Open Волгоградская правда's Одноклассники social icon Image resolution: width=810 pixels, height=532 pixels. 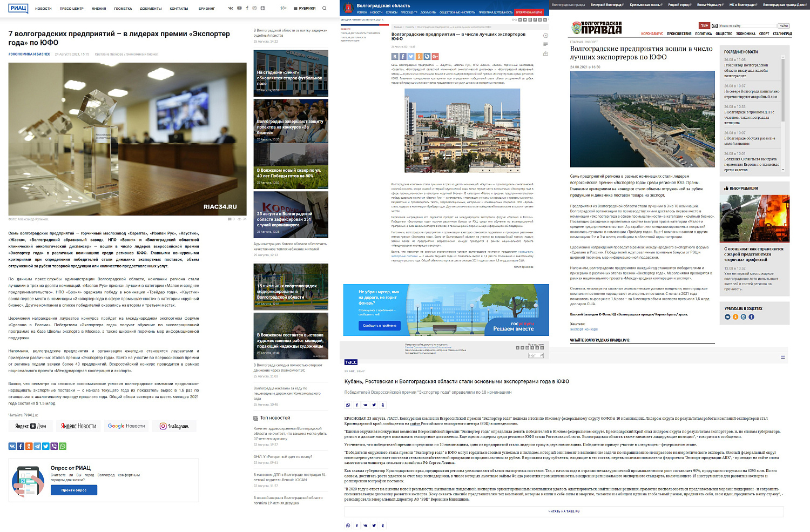click(735, 317)
